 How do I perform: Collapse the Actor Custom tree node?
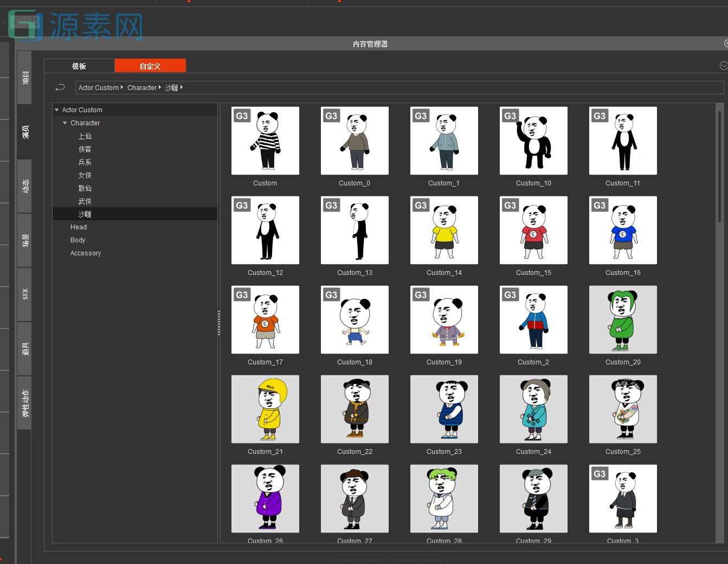(57, 110)
